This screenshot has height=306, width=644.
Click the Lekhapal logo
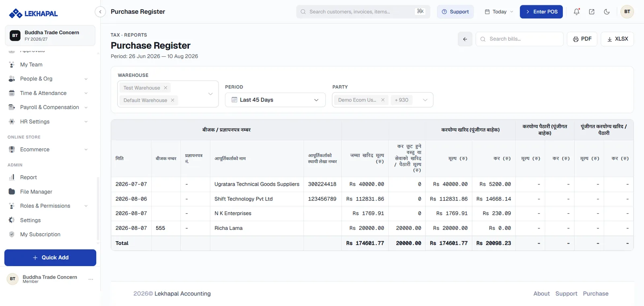coord(33,13)
